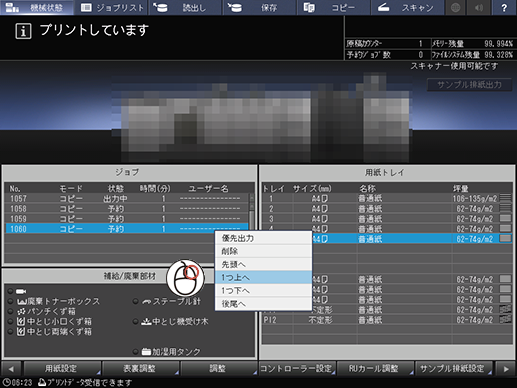Open help with the question mark icon
Viewport: 517px width, 388px height.
[x=504, y=7]
